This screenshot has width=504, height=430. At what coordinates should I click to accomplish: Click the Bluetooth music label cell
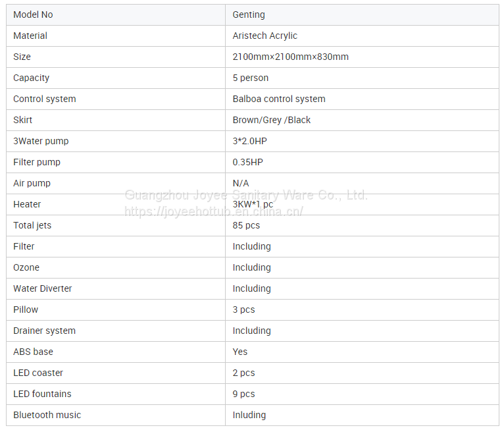(x=47, y=415)
